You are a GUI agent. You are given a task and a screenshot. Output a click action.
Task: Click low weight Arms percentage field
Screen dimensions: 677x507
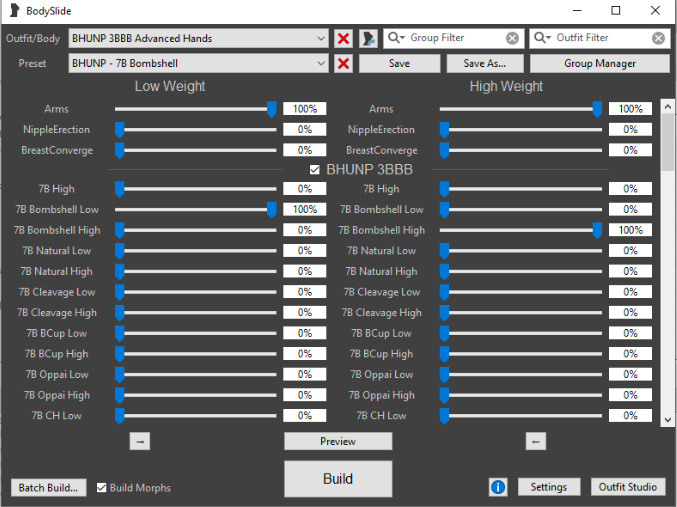pos(305,109)
